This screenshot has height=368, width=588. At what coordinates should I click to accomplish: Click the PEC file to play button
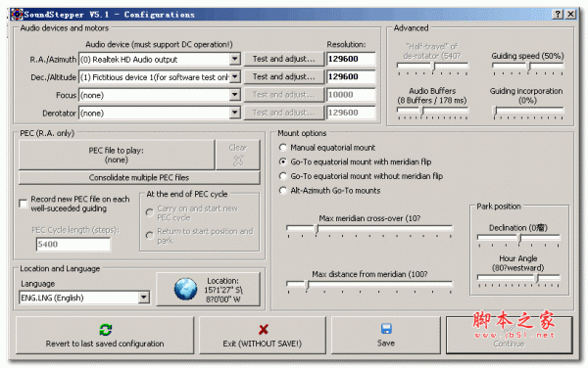pos(117,155)
